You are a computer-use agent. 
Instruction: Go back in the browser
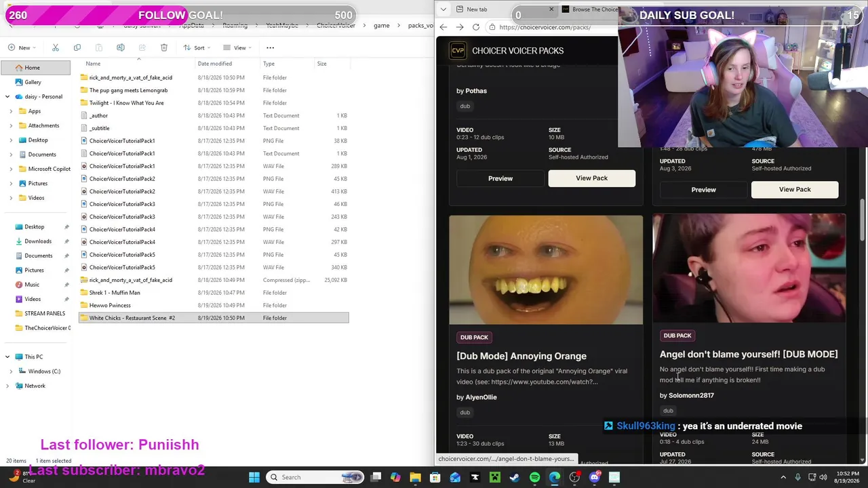(443, 27)
